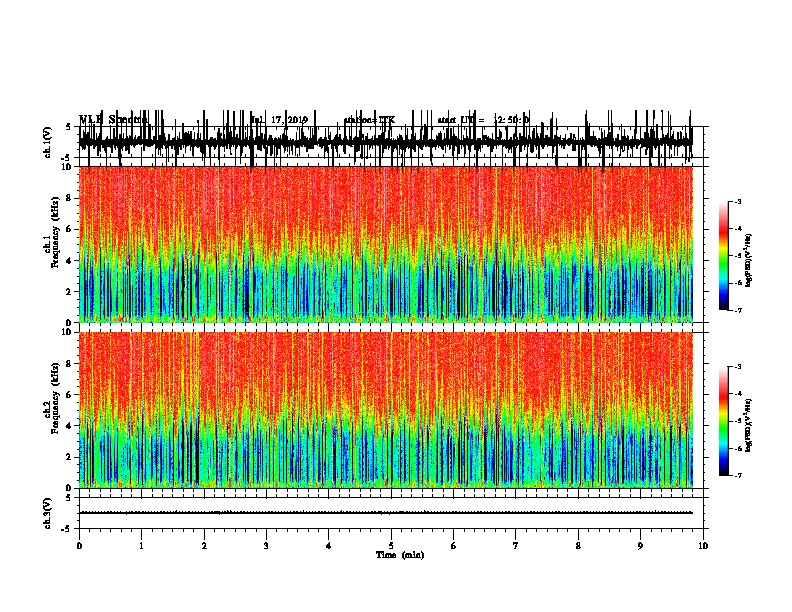Click the "-3" label on the ch.1 colorbar

pyautogui.click(x=738, y=201)
